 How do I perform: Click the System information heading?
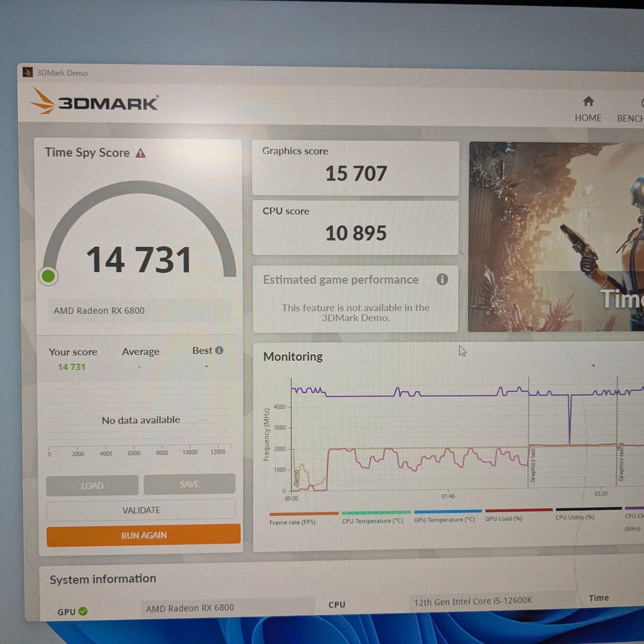pos(103,579)
